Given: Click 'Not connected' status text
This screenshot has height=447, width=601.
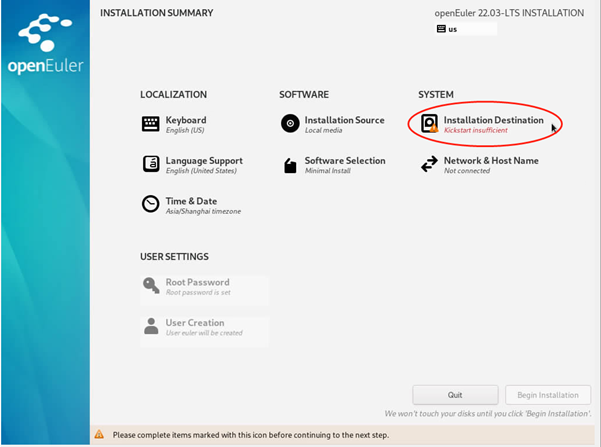Looking at the screenshot, I should click(467, 171).
